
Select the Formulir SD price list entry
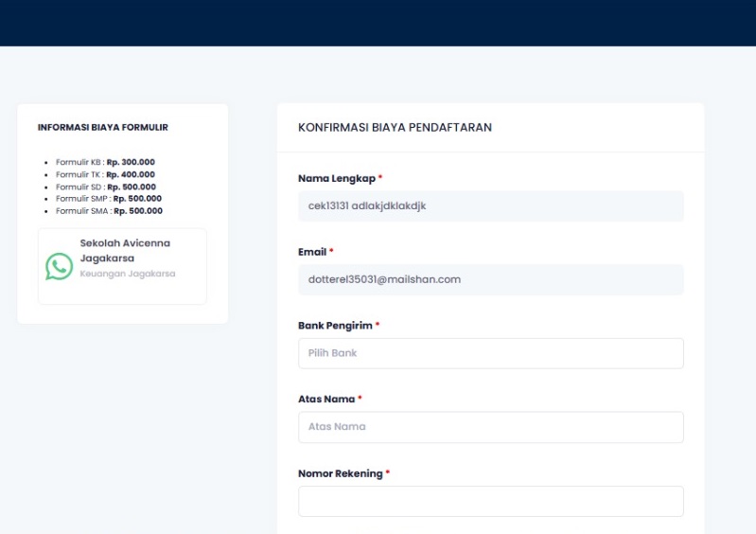tap(106, 187)
